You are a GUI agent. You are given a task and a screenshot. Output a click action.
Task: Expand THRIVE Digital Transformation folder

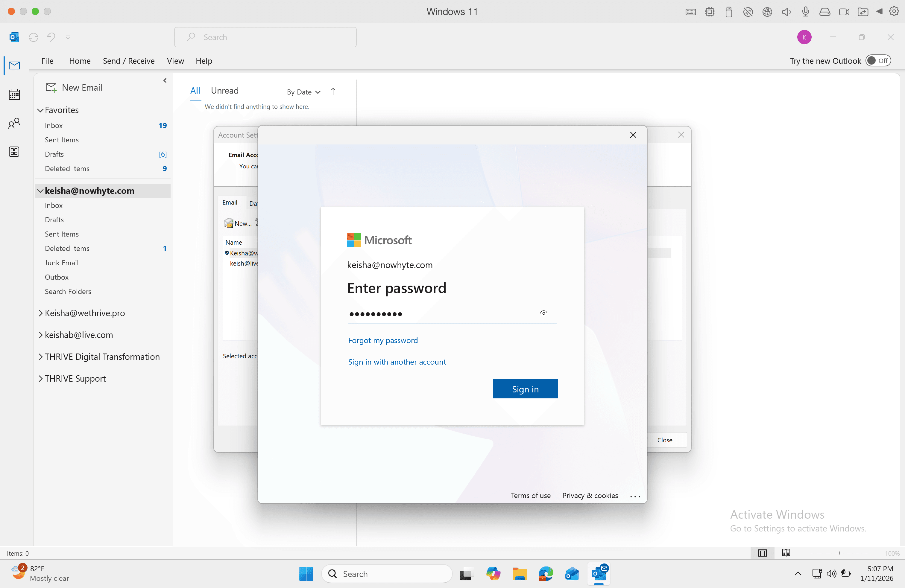click(40, 357)
